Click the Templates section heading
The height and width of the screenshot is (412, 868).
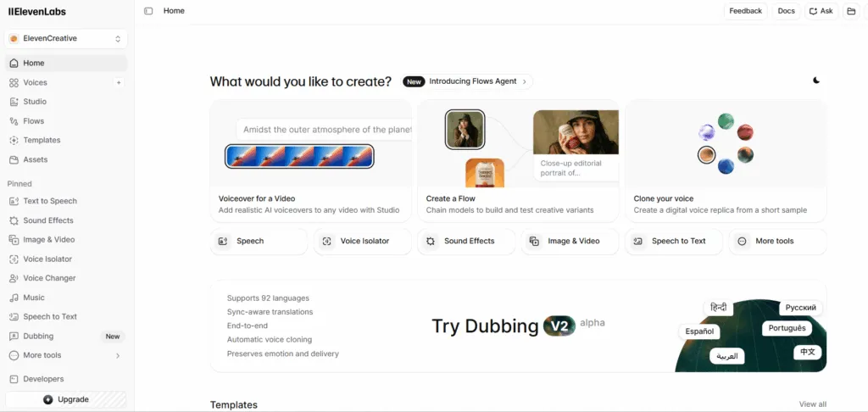(x=234, y=405)
